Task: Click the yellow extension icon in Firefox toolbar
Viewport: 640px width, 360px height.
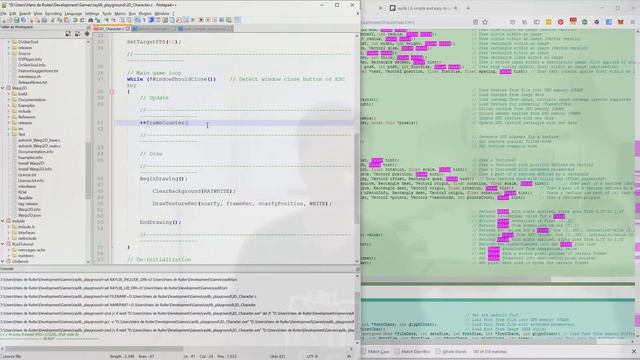Action: pyautogui.click(x=549, y=22)
